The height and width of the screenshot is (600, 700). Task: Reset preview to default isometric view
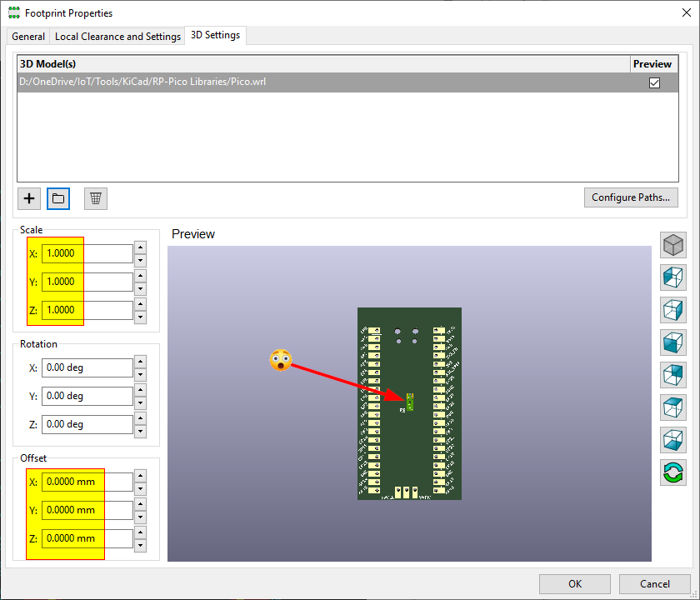(672, 244)
